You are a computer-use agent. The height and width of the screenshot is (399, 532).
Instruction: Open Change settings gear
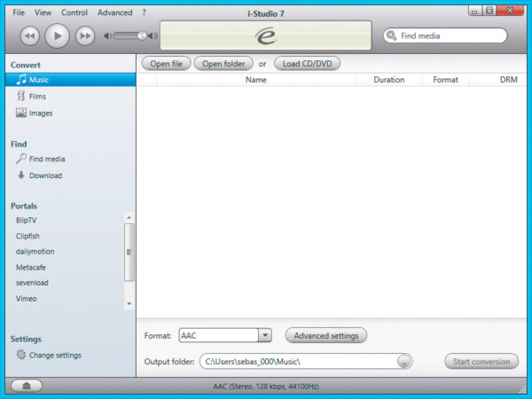(54, 356)
